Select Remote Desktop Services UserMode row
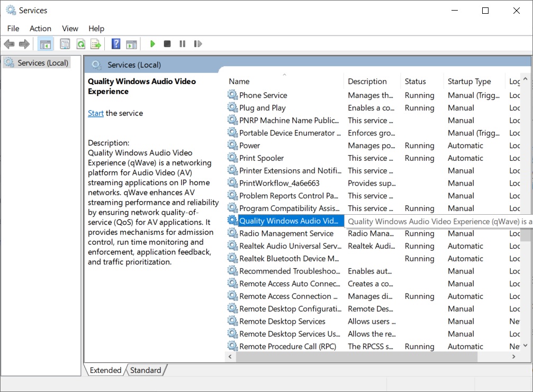533x392 pixels. click(373, 334)
